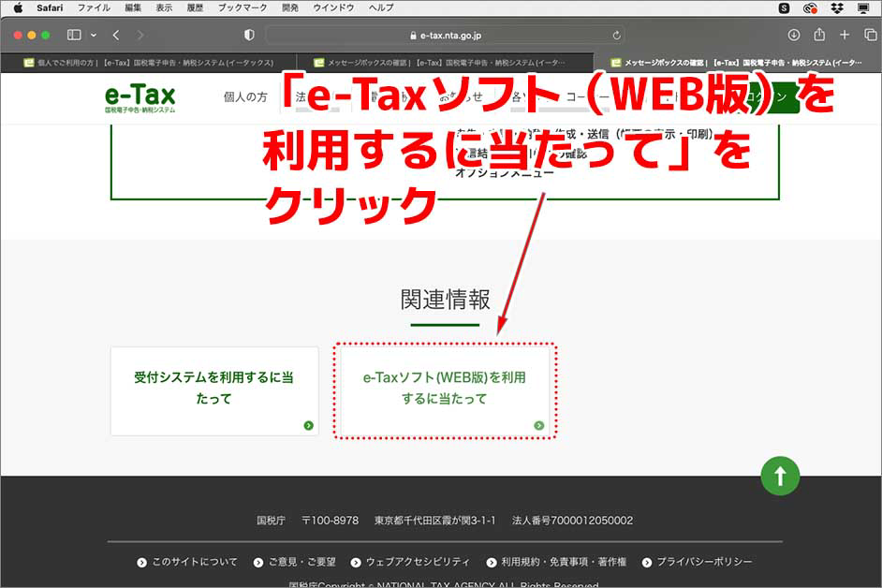Select the Back arrow in Safari toolbar
Image resolution: width=882 pixels, height=588 pixels.
[115, 34]
